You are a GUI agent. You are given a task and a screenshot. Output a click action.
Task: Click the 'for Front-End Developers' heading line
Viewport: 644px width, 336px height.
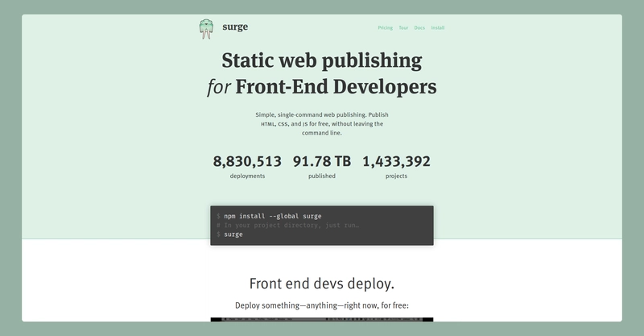pos(321,87)
